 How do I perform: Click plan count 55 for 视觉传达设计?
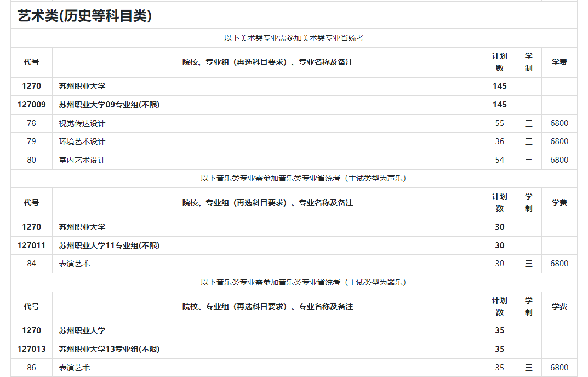pos(500,123)
